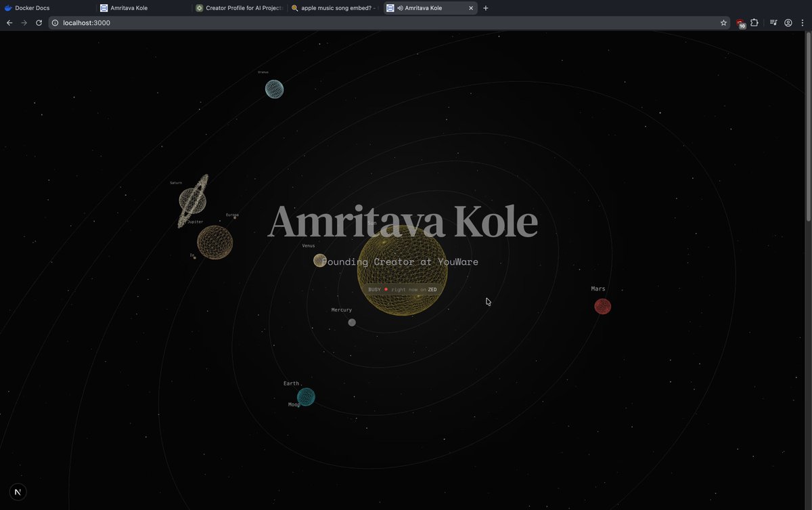The image size is (812, 510).
Task: Click the tiny Io moon dot
Action: pos(195,257)
